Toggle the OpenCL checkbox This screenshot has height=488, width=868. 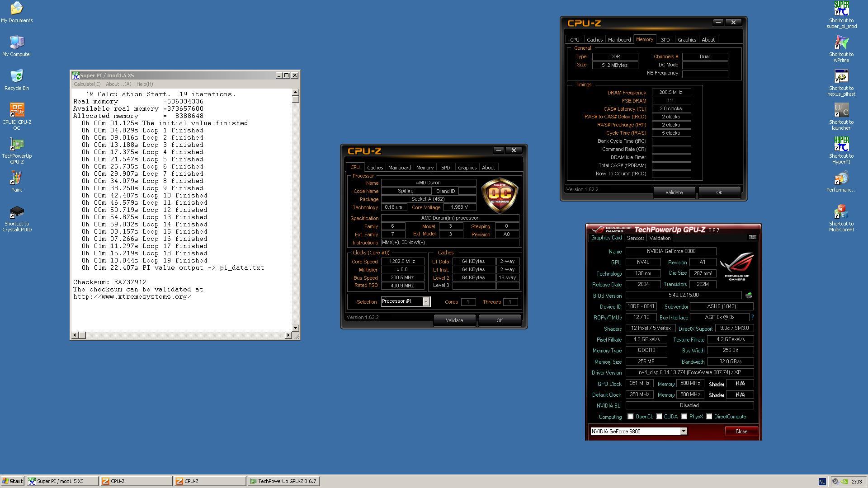click(630, 417)
